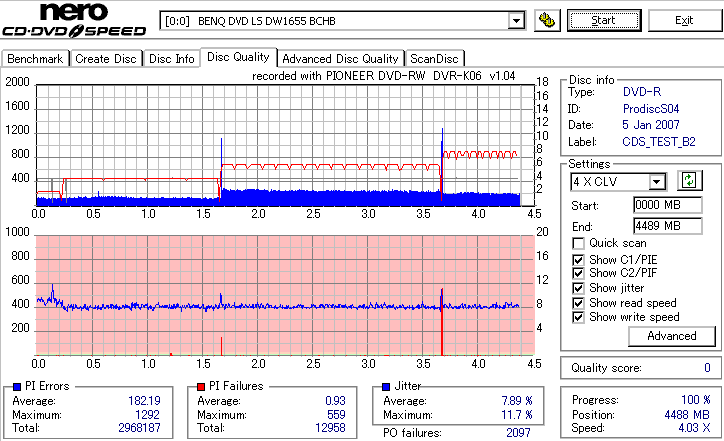Click the blue PI Errors legend square

17,387
